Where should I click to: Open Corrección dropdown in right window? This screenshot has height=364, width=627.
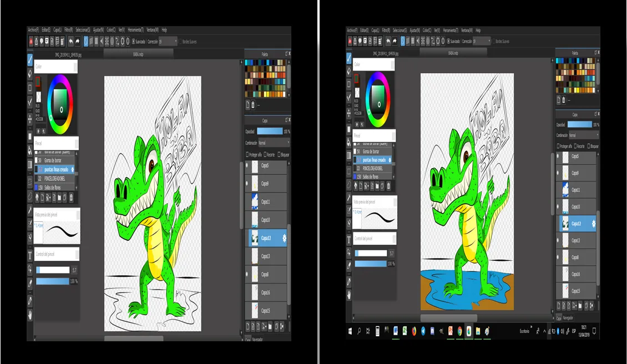(x=482, y=41)
